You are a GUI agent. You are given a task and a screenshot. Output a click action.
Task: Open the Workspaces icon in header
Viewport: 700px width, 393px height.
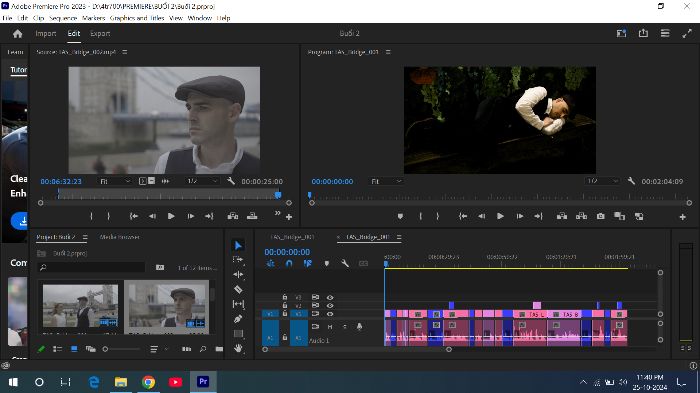621,33
